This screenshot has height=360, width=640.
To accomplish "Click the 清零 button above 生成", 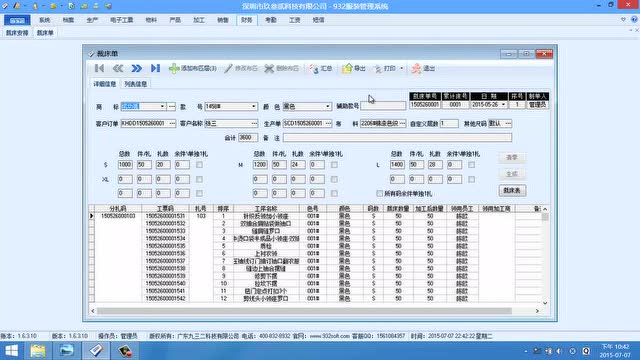I will coord(512,158).
